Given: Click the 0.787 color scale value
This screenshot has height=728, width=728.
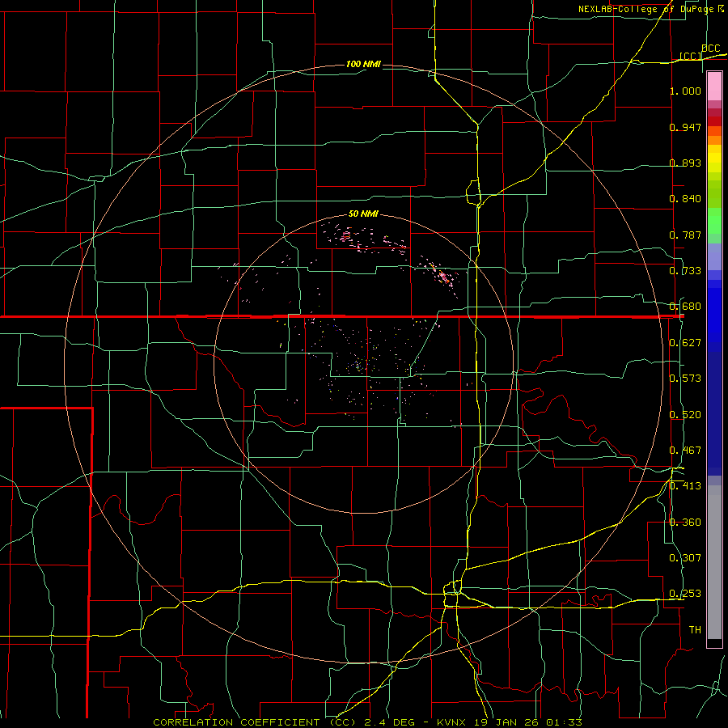Looking at the screenshot, I should point(685,235).
